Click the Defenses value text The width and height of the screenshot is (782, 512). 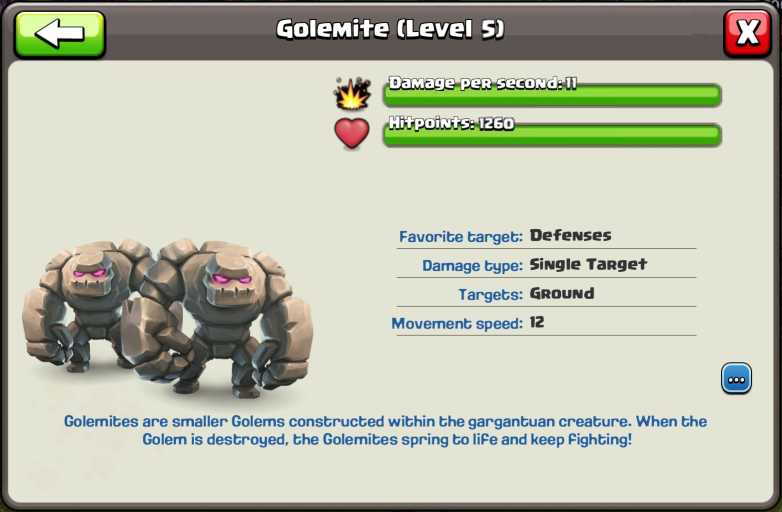(x=570, y=235)
